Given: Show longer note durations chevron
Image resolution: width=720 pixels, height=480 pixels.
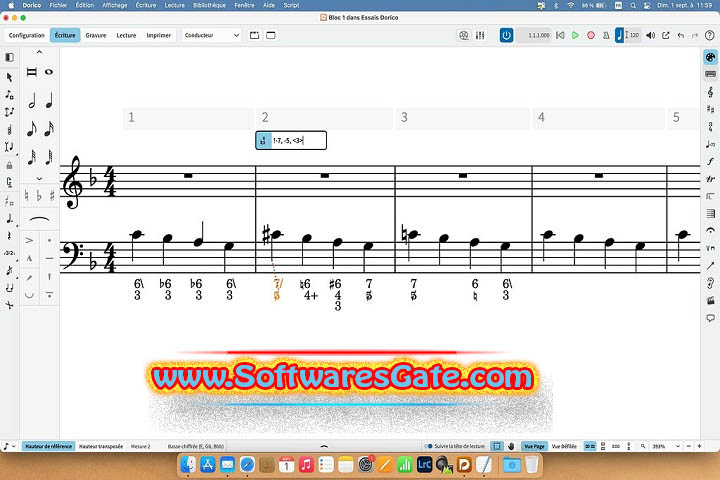Looking at the screenshot, I should coord(39,52).
